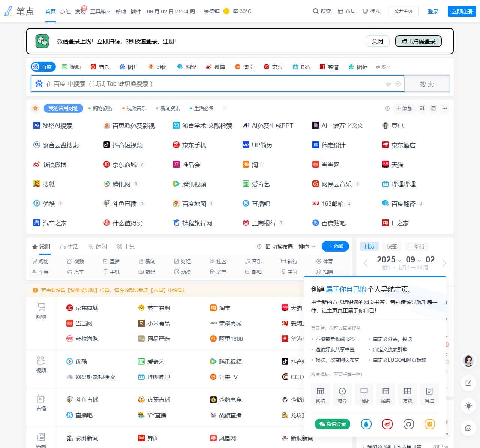The height and width of the screenshot is (448, 480).
Task: Open the 排序 sorting dropdown
Action: tap(307, 246)
